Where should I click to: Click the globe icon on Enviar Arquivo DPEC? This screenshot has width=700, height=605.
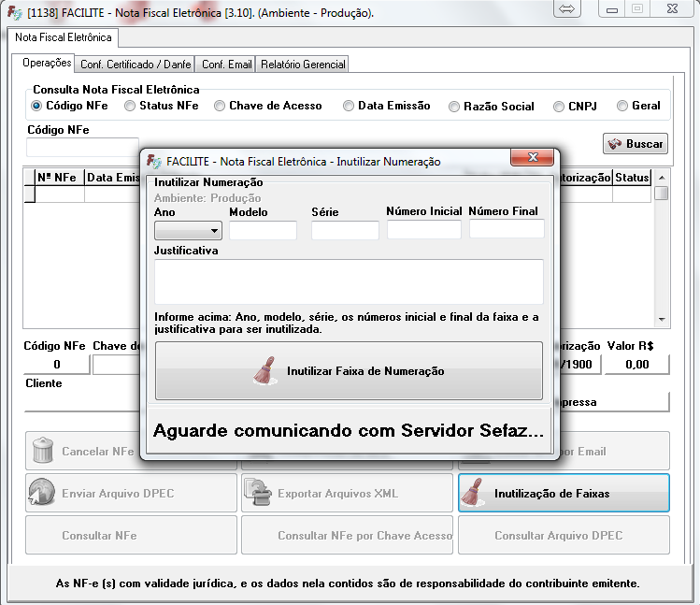(x=41, y=493)
